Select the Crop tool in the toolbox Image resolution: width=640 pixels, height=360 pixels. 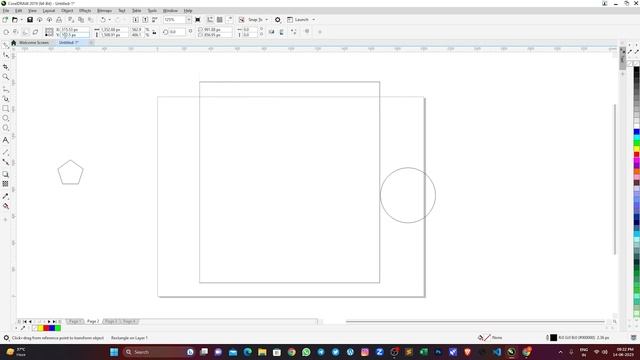5,67
